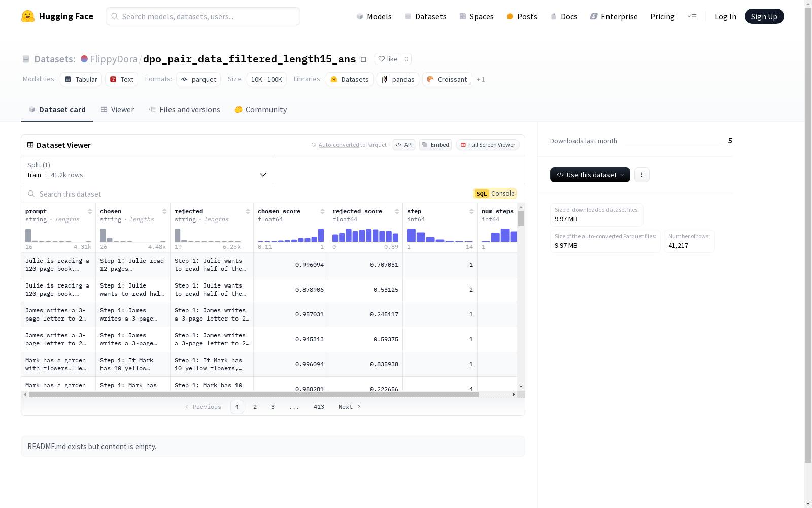The height and width of the screenshot is (508, 812).
Task: Select the pandas library tag
Action: click(398, 79)
